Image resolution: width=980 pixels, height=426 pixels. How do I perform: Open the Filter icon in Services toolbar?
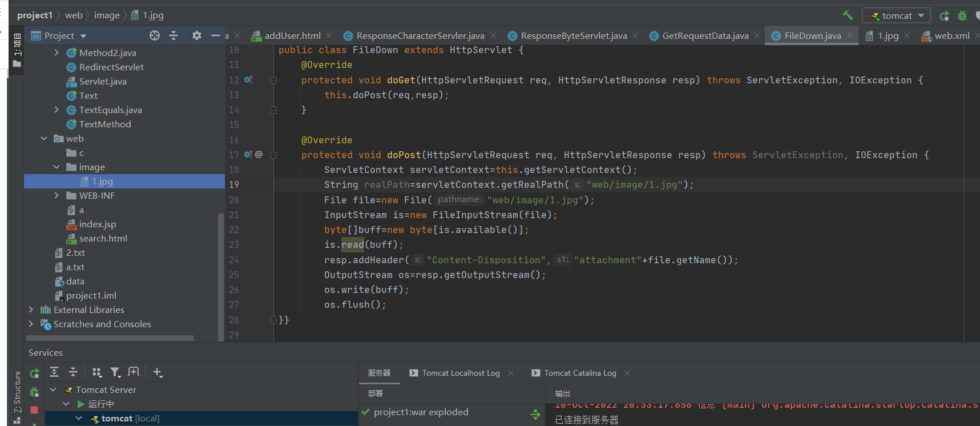coord(115,372)
